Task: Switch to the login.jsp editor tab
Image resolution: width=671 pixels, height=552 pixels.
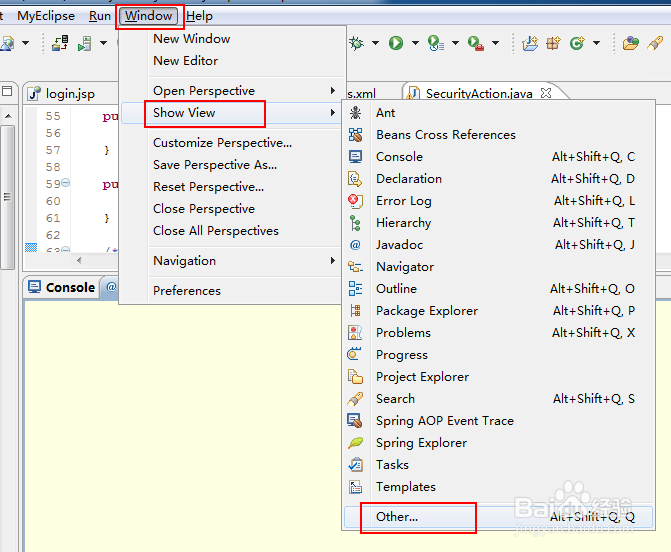Action: pyautogui.click(x=71, y=94)
